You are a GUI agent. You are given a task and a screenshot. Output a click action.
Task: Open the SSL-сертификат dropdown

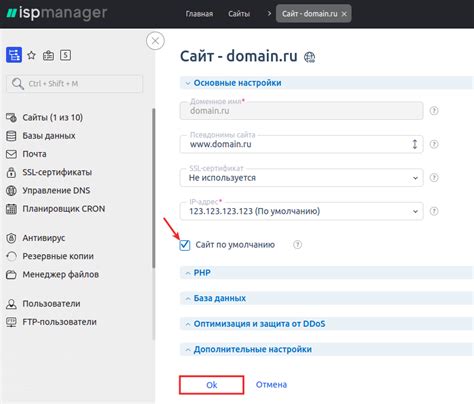(x=302, y=178)
